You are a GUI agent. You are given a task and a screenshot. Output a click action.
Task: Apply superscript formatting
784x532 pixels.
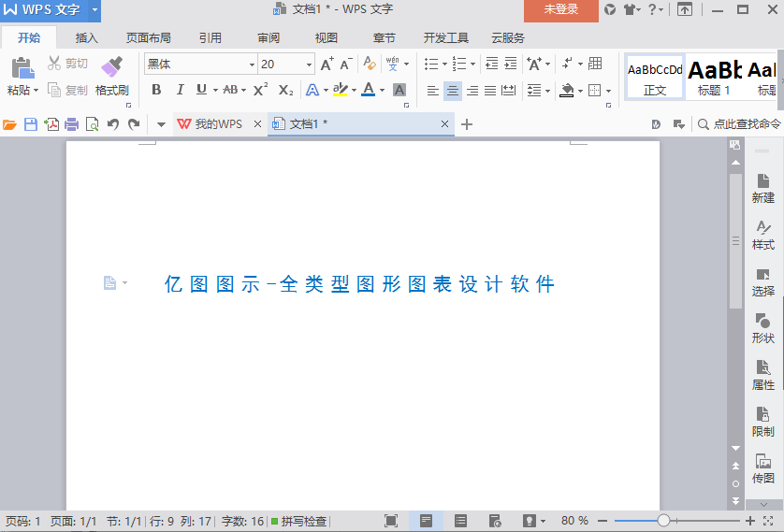(260, 90)
